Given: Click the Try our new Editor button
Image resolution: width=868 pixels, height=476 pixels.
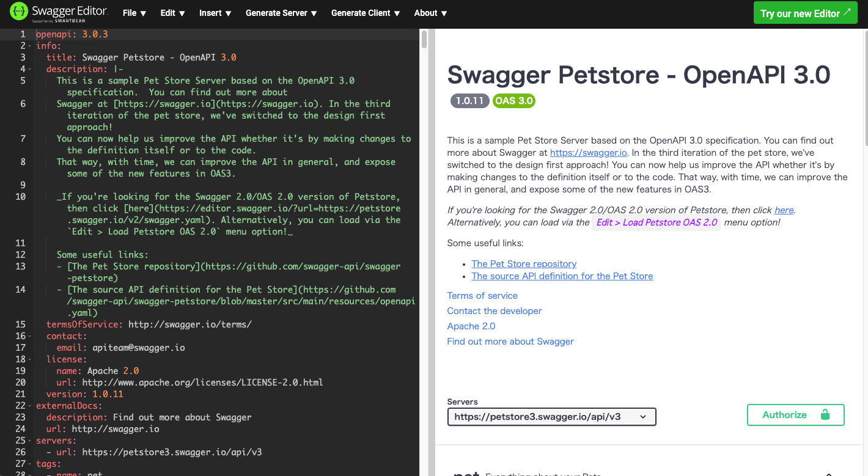Looking at the screenshot, I should point(805,12).
